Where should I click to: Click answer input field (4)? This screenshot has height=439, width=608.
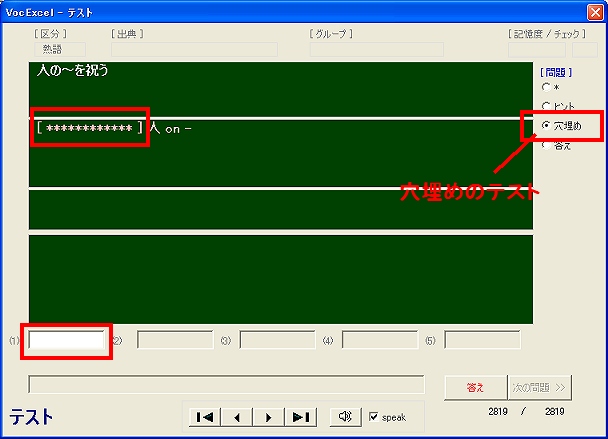380,340
